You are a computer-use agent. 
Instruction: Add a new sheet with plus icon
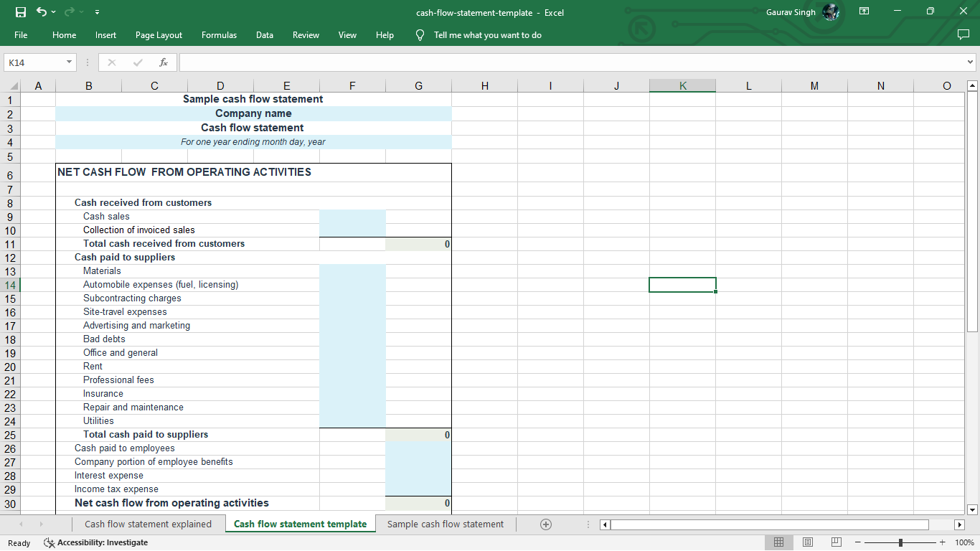(x=546, y=524)
